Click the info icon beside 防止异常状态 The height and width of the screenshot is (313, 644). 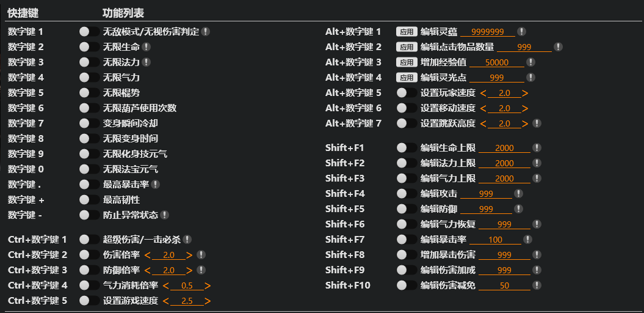pyautogui.click(x=165, y=215)
